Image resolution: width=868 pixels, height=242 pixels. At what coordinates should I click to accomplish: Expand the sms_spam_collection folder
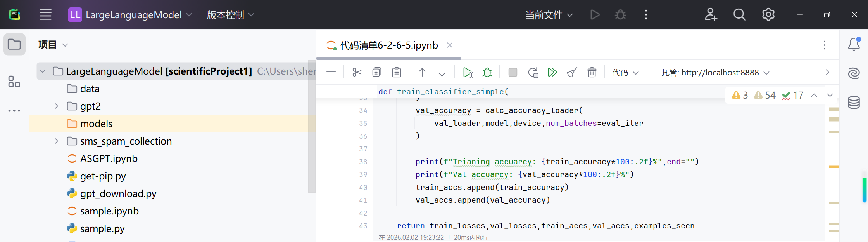coord(57,141)
